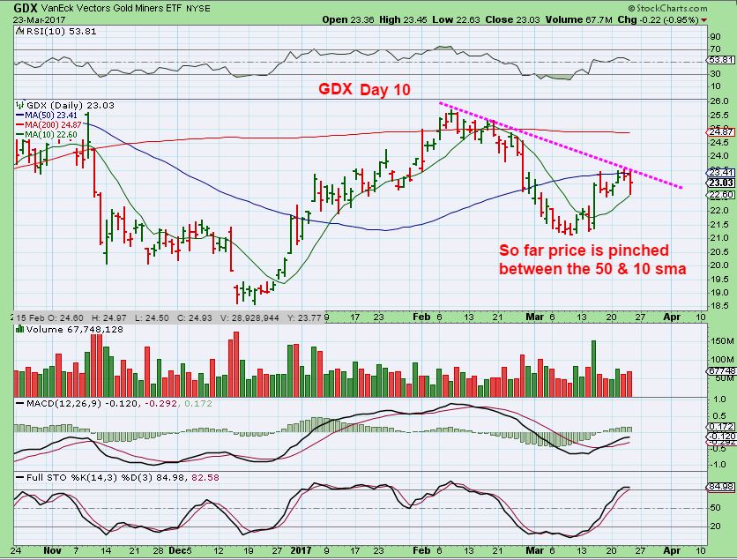Click the MA(10) 22.60 legend text

tap(51, 135)
